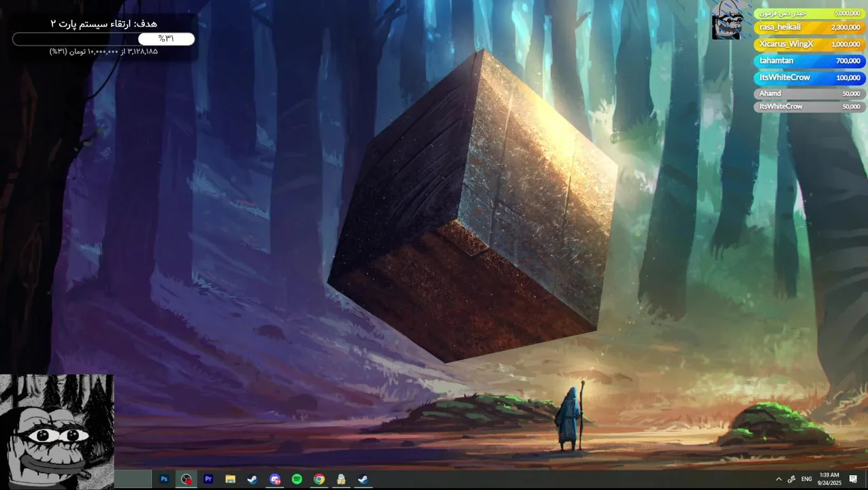Select the rasa_heikali donor row
The width and height of the screenshot is (868, 490).
pos(809,27)
